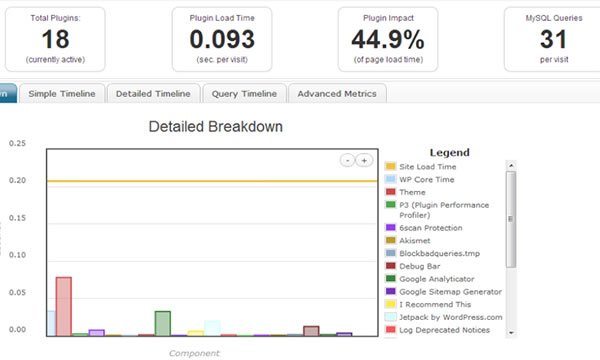This screenshot has height=360, width=600.
Task: Click the Google Sitemap Generator swatch
Action: tap(390, 291)
